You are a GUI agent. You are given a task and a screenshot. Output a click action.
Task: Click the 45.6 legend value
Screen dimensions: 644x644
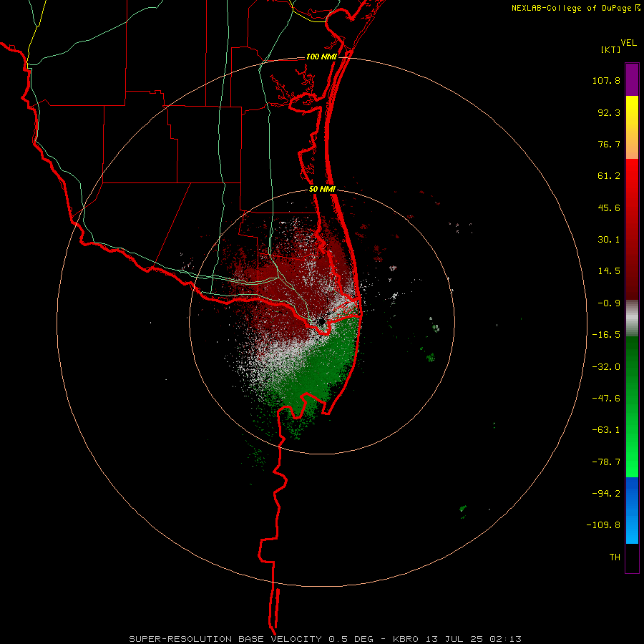click(609, 208)
